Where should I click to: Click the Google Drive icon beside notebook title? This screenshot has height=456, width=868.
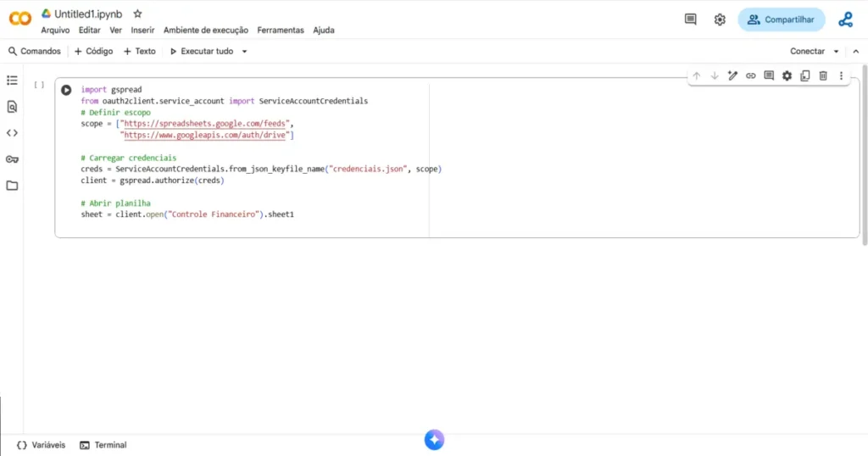pyautogui.click(x=46, y=14)
